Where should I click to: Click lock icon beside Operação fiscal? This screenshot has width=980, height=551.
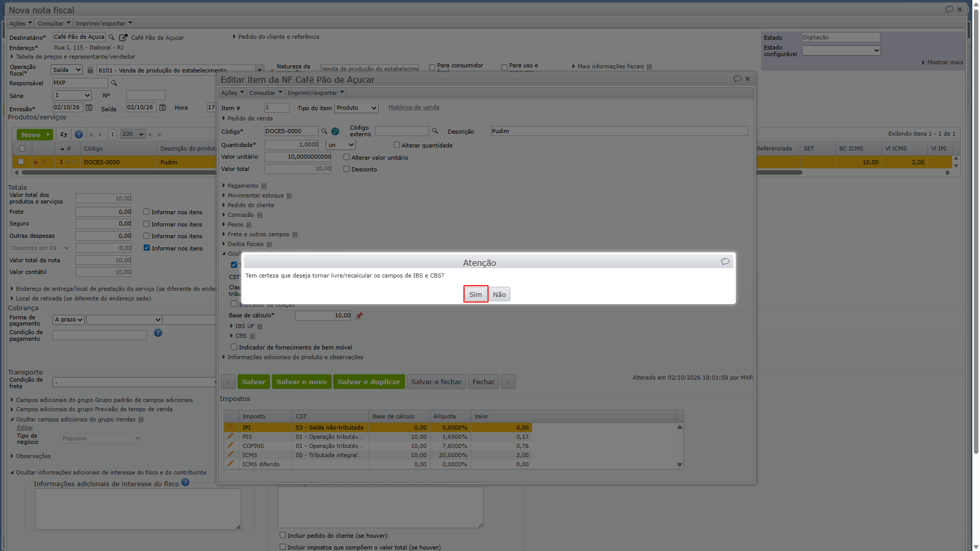point(90,70)
